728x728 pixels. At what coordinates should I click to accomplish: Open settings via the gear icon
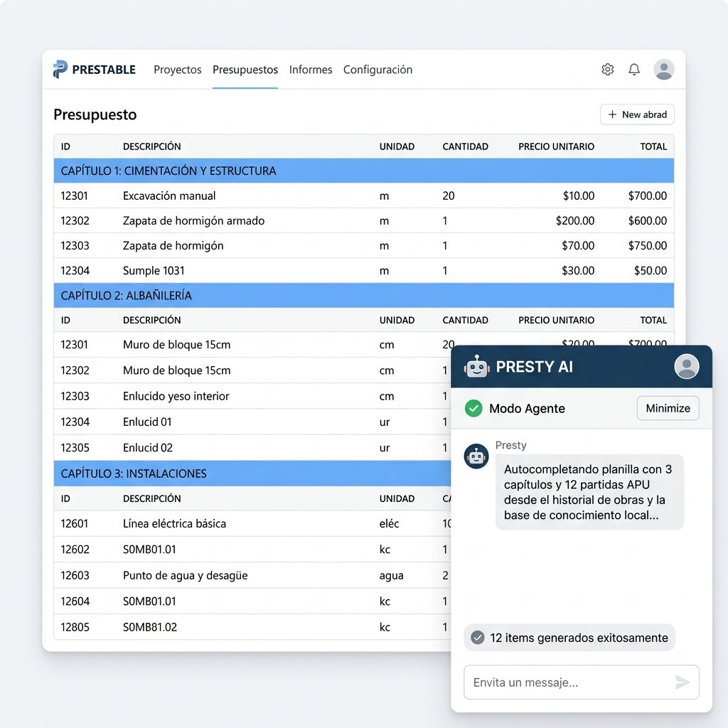click(608, 70)
